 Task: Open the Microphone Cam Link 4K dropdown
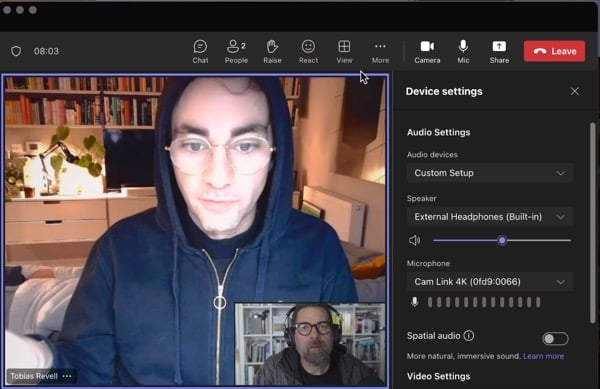(x=489, y=282)
